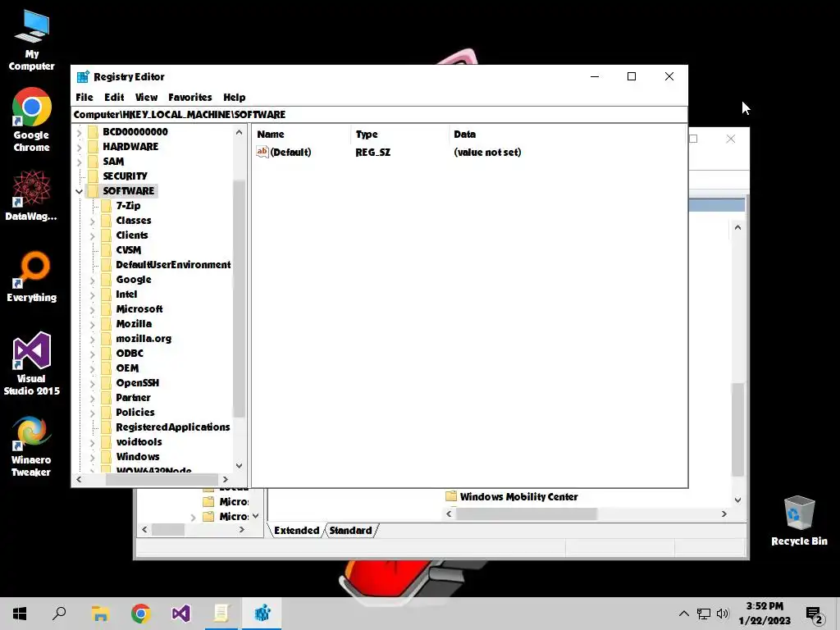Switch to the notepad-like taskbar app

(221, 614)
